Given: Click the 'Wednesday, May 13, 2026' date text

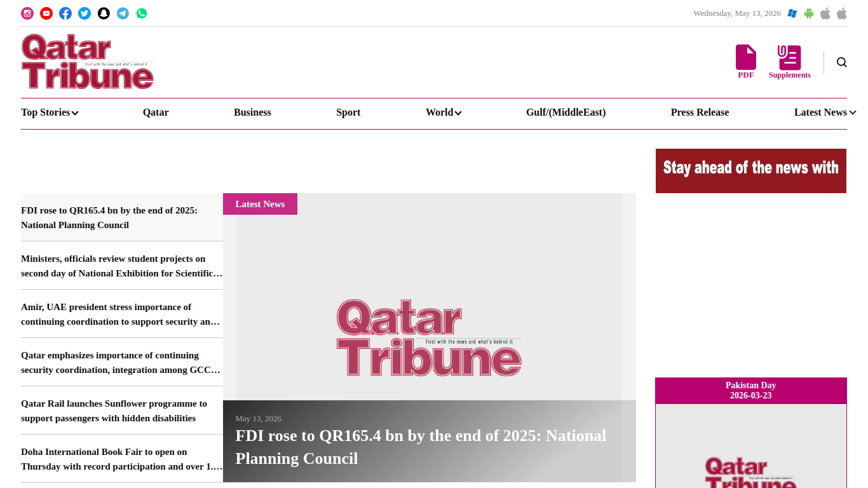Looking at the screenshot, I should (737, 13).
